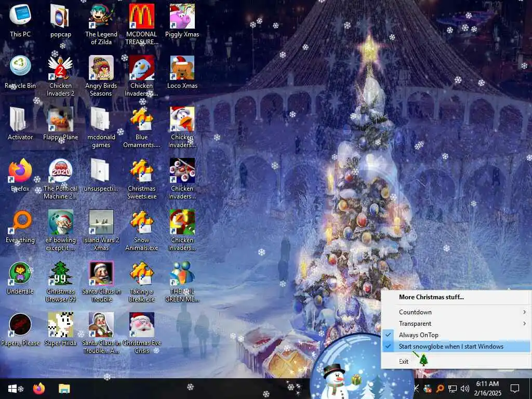532x399 pixels.
Task: Select MCDONAL TREASURE game icon
Action: (x=141, y=24)
